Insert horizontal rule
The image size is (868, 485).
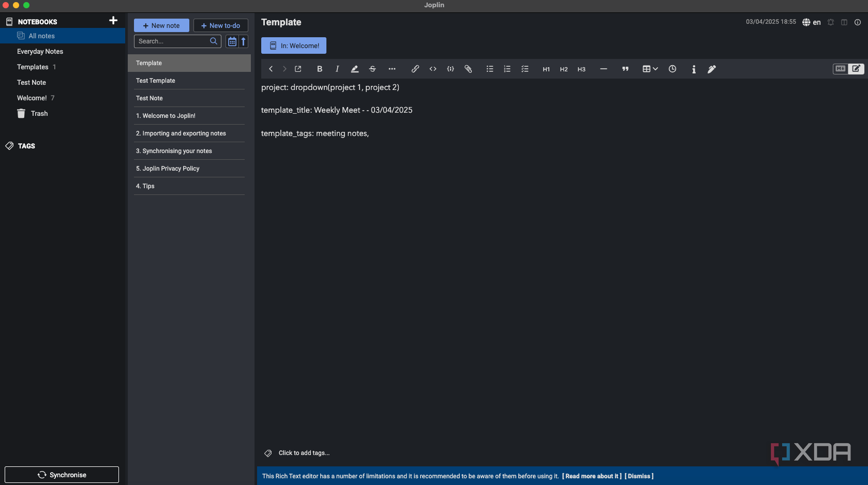(x=604, y=69)
